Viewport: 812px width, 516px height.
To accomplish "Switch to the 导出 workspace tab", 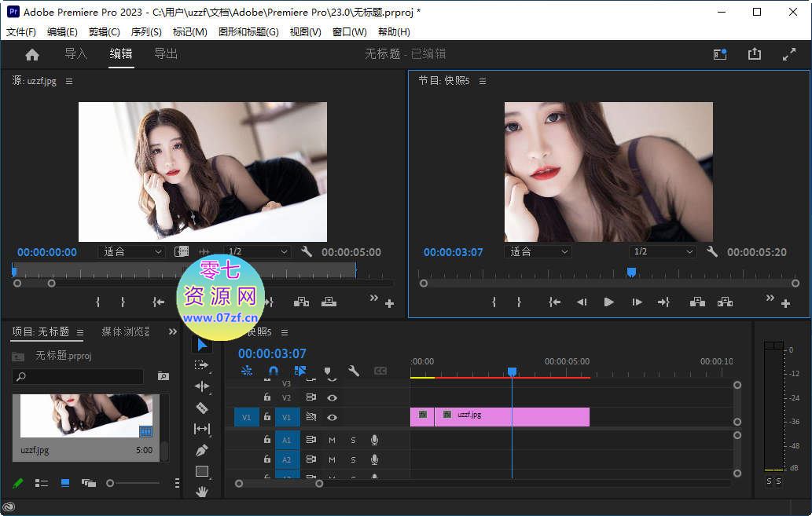I will coord(166,54).
